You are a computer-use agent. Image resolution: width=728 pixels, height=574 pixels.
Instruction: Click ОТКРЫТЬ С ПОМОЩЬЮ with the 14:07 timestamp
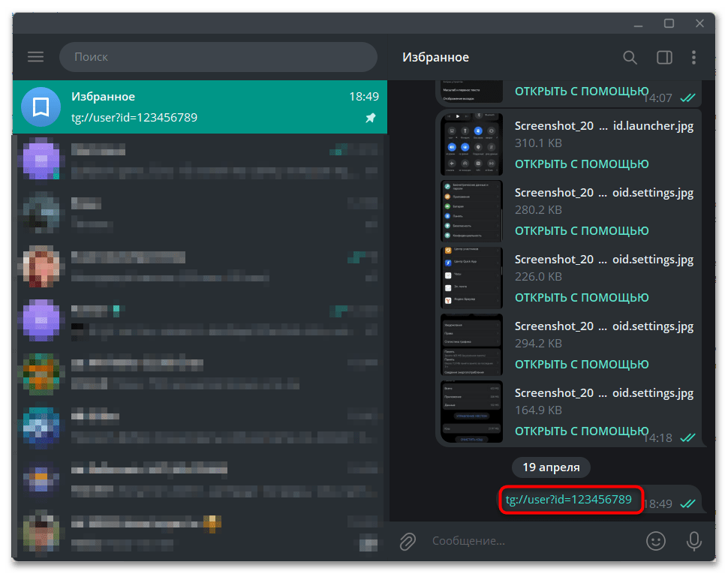coord(582,92)
